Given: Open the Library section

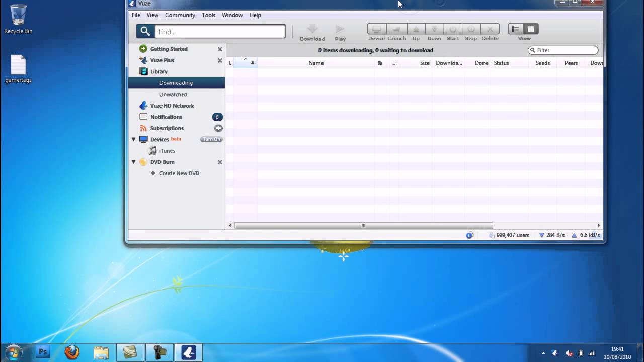Looking at the screenshot, I should 158,71.
